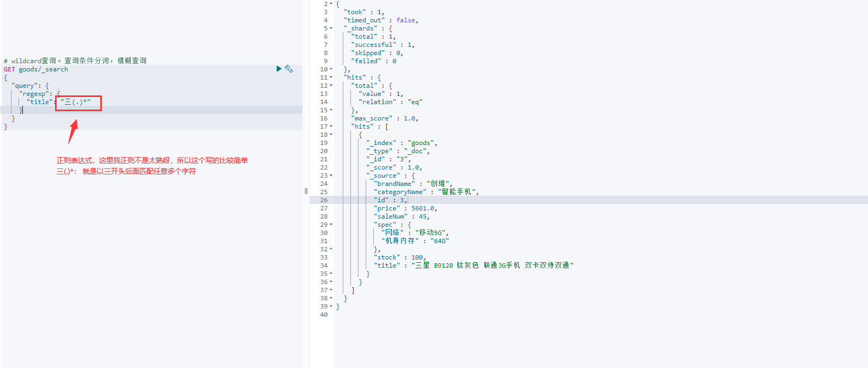Click the "categoryName" : "智能手机" line
Screen dimensions: 868x368
pyautogui.click(x=427, y=192)
